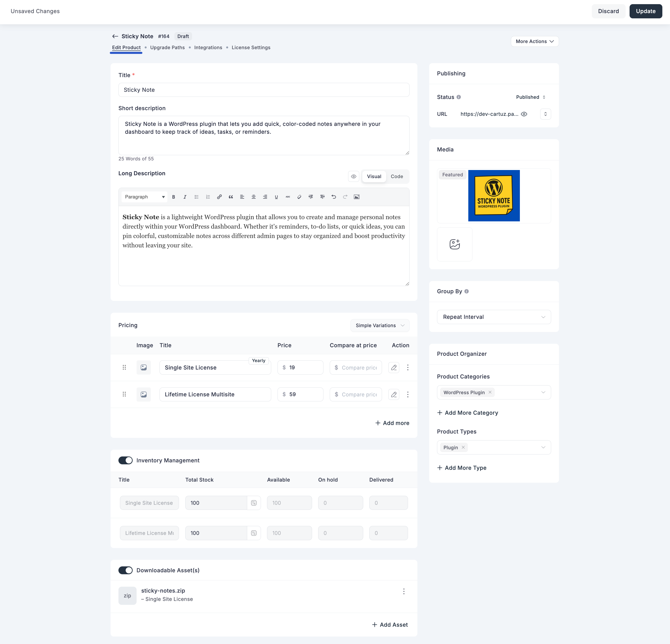This screenshot has width=670, height=644.
Task: Insert a blockquote in the editor
Action: [231, 197]
